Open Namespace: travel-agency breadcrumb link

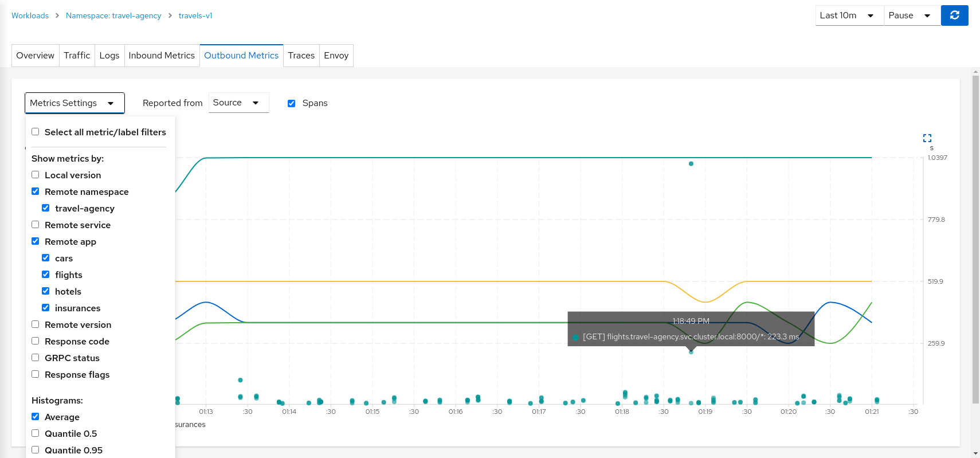tap(113, 15)
